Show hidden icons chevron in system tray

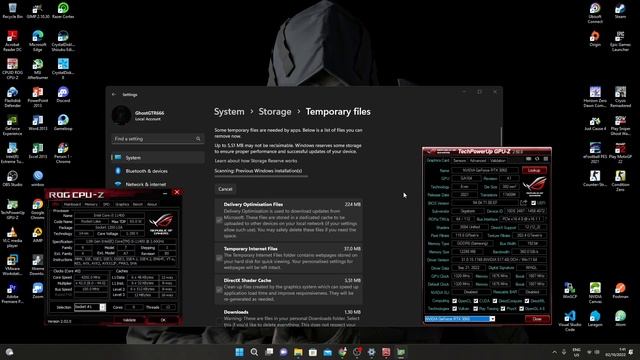point(554,352)
